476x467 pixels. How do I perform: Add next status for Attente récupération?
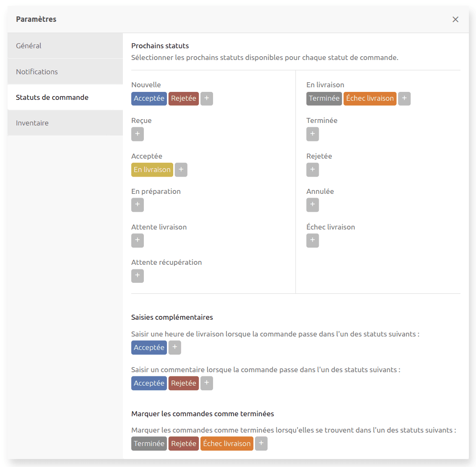[138, 276]
